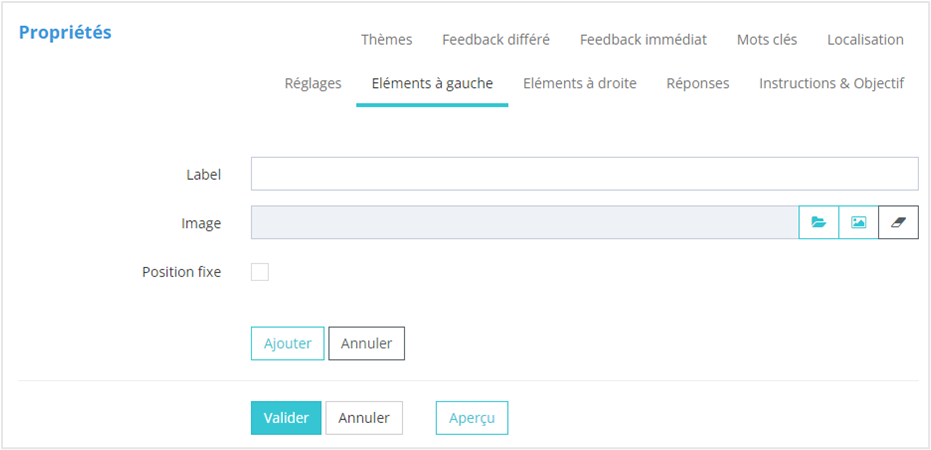Open the Localisation tab
The image size is (931, 450).
(x=865, y=40)
